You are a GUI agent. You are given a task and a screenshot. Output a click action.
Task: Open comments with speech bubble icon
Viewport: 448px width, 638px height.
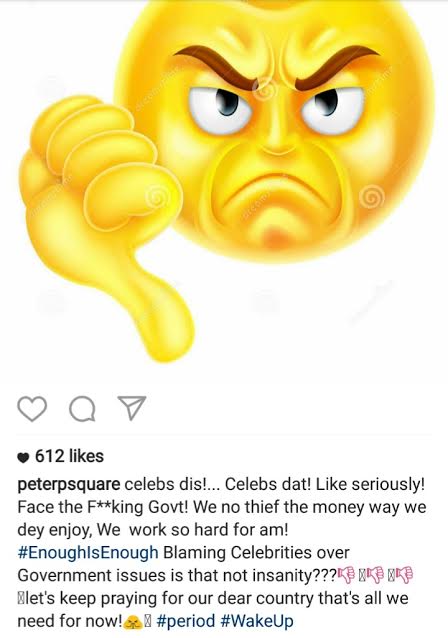coord(83,409)
